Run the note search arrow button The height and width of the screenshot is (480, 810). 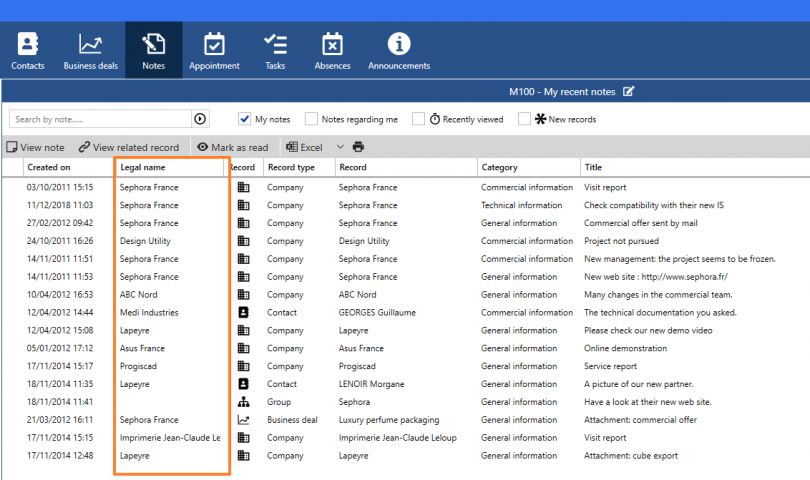pyautogui.click(x=200, y=119)
